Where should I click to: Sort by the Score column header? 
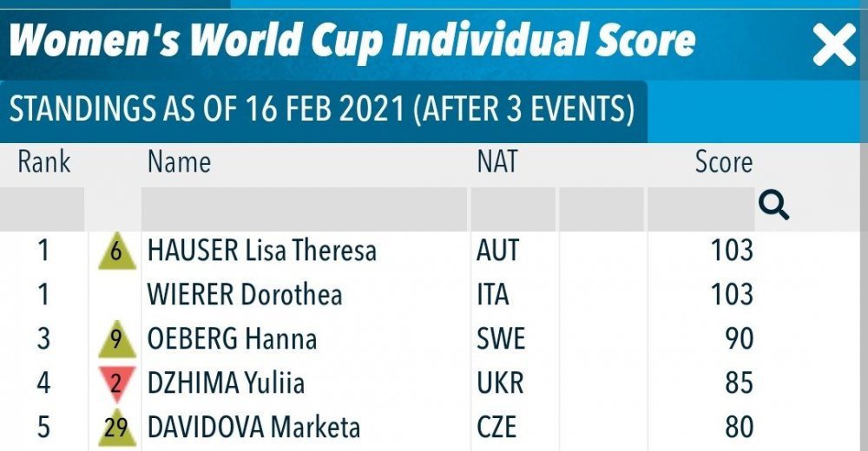point(724,162)
